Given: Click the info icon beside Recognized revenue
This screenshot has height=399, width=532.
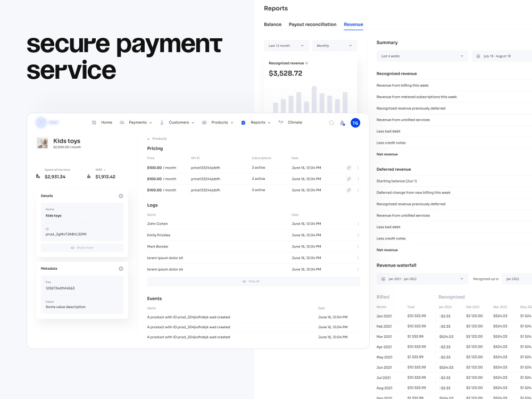Looking at the screenshot, I should [307, 63].
